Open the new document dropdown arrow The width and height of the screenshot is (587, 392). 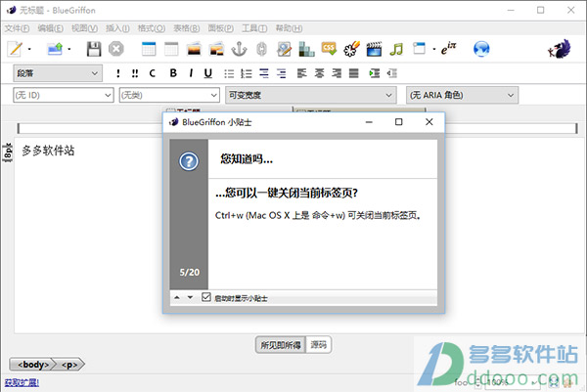[x=29, y=49]
